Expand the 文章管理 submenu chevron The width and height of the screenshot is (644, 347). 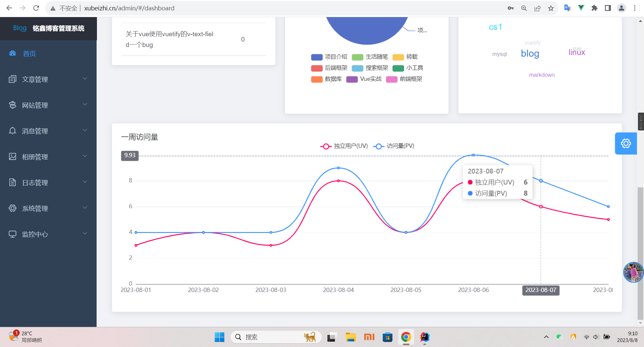pyautogui.click(x=85, y=78)
